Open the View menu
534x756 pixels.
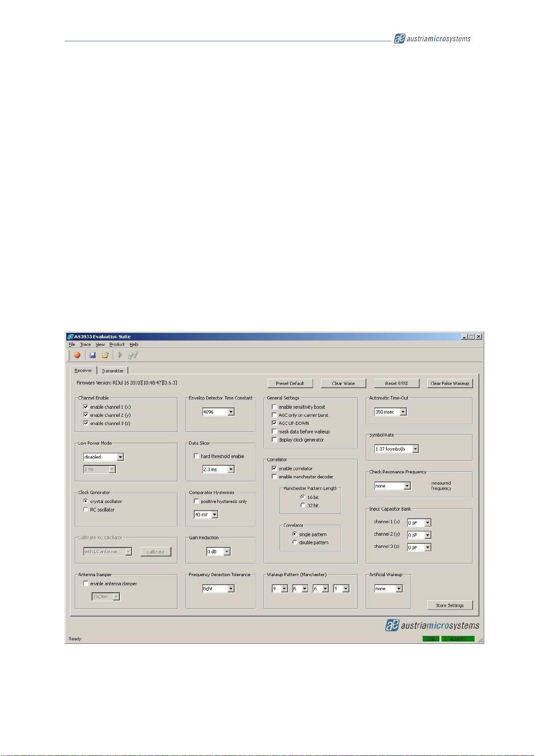coord(100,345)
